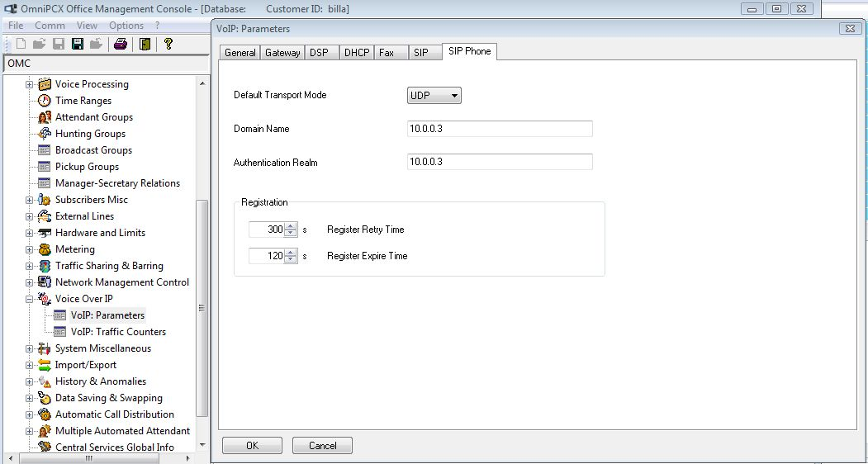This screenshot has width=868, height=464.
Task: Increase the Register Retry Time spinner
Action: coord(291,226)
